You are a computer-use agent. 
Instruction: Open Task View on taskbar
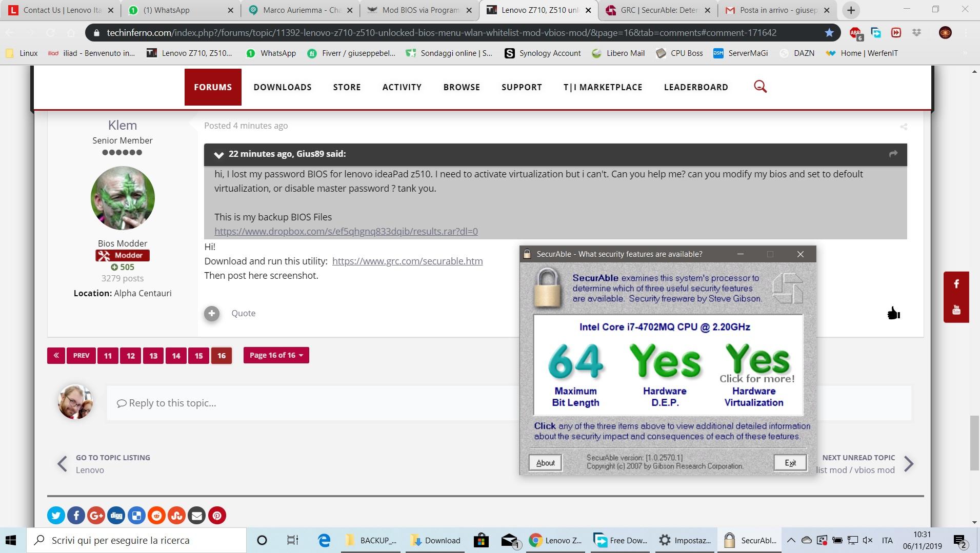(292, 540)
